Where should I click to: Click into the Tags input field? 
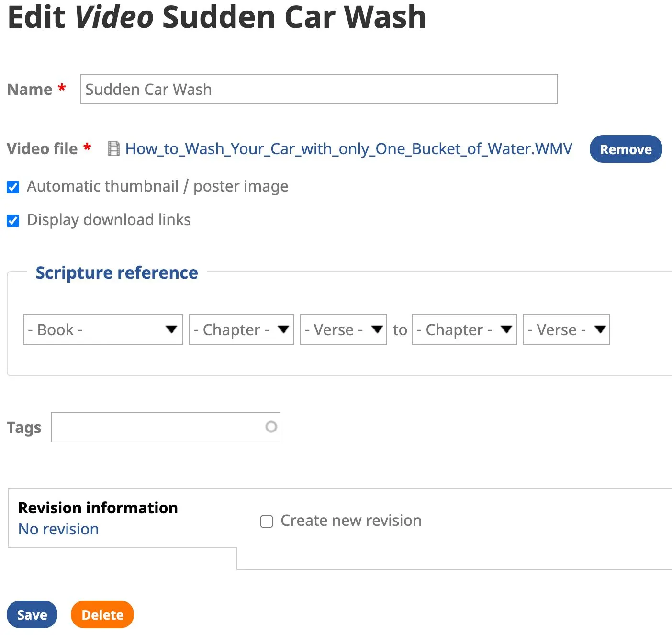tap(158, 427)
